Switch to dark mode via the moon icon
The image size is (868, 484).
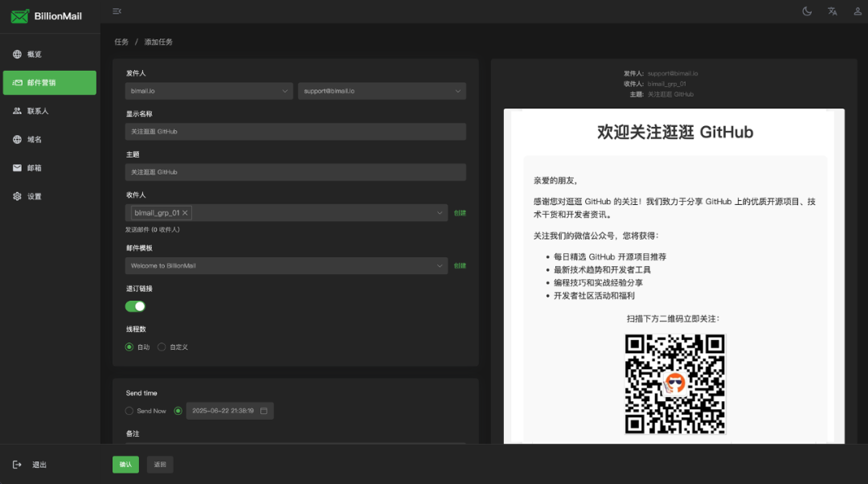[806, 11]
